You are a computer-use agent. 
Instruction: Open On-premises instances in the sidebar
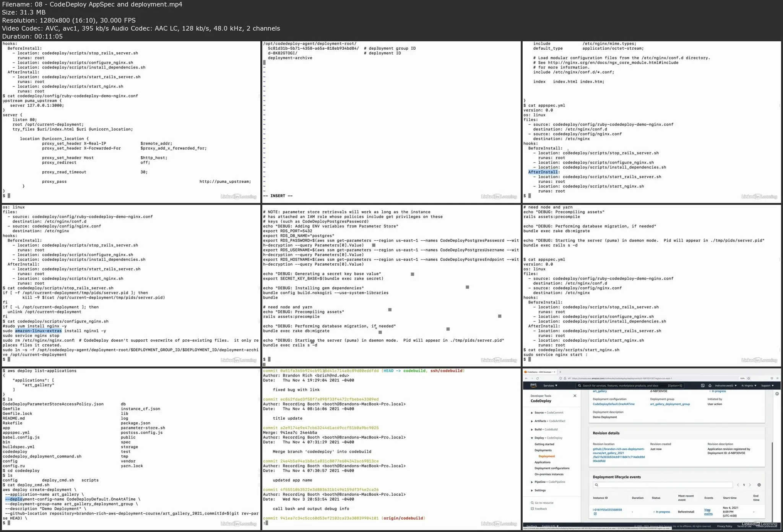(x=549, y=474)
